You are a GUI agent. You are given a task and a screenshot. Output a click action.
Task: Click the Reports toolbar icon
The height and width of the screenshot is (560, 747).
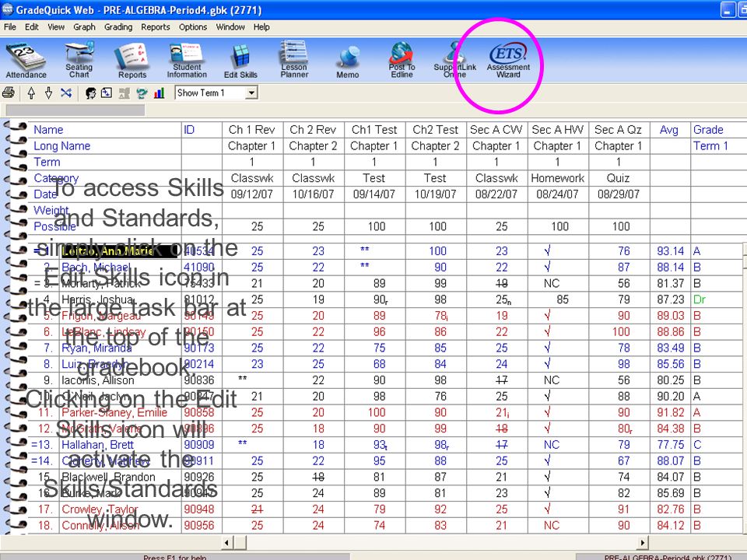point(132,61)
